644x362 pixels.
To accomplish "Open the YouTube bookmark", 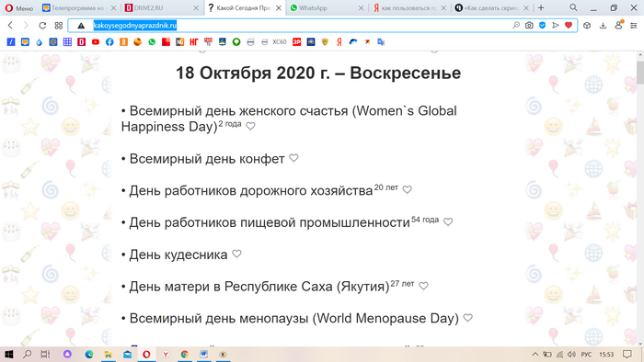I will point(96,42).
